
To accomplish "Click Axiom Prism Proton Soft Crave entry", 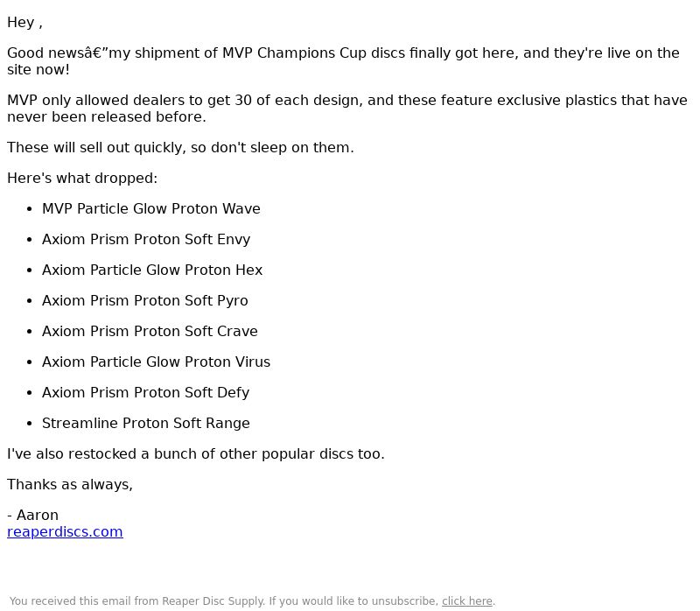I will [150, 331].
